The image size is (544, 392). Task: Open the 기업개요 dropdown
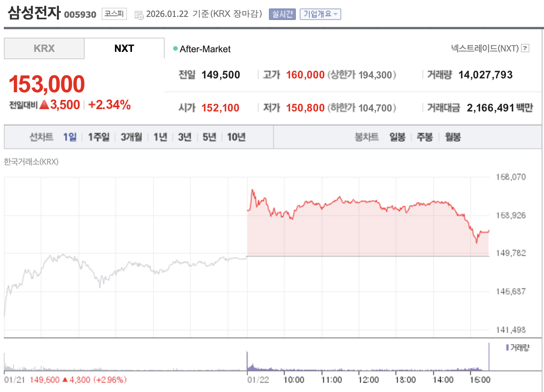pos(320,14)
